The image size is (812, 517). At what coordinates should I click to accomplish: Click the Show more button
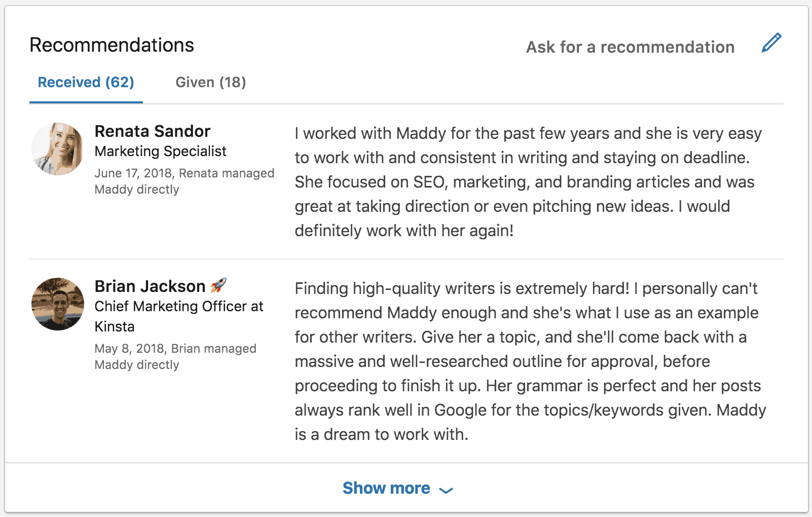tap(386, 488)
